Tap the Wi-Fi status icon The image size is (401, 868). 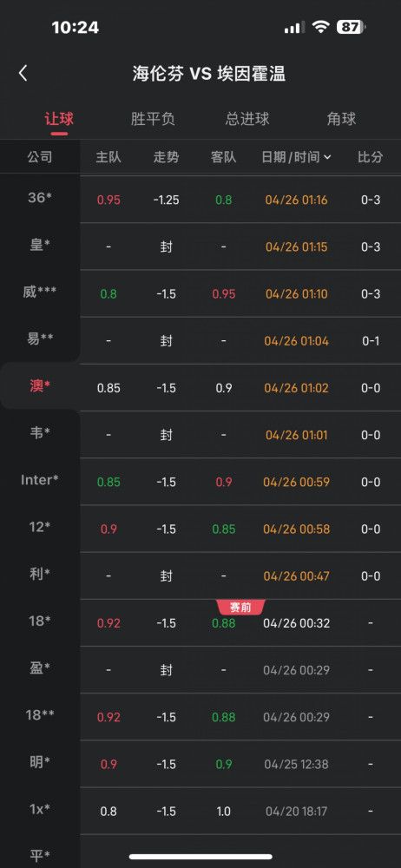point(320,27)
